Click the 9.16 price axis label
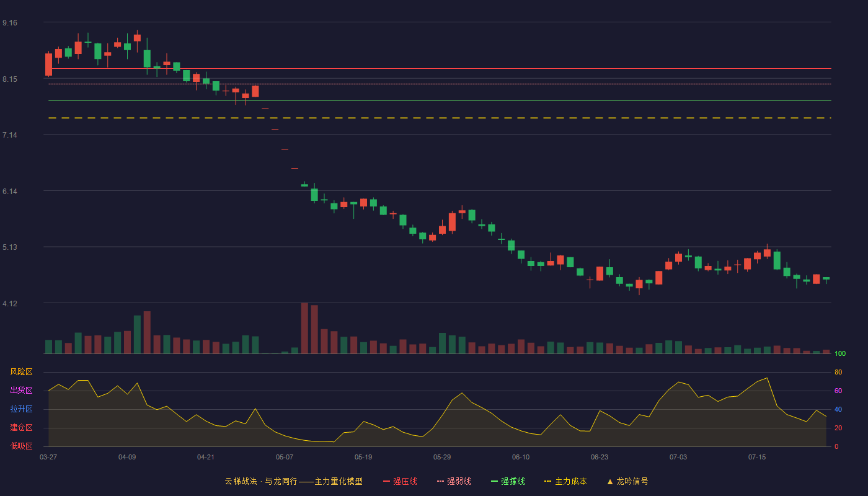Image resolution: width=868 pixels, height=496 pixels. [10, 23]
